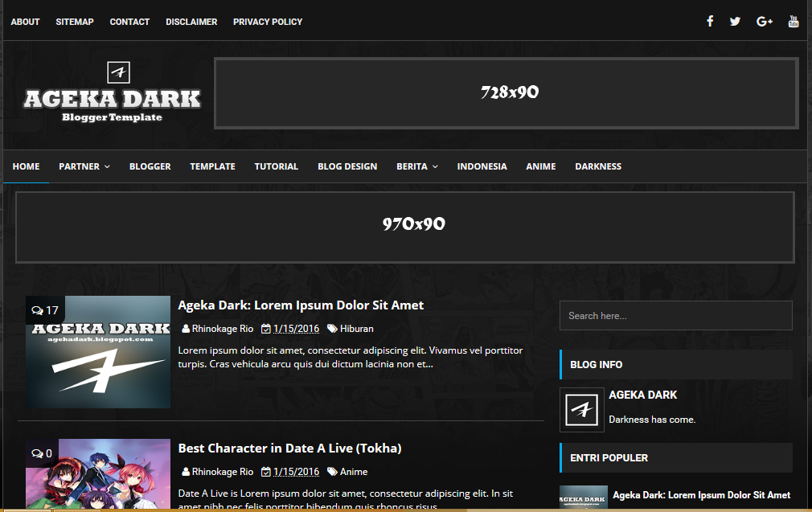Click calendar icon on Date A Live post date
The width and height of the screenshot is (812, 512).
click(265, 472)
